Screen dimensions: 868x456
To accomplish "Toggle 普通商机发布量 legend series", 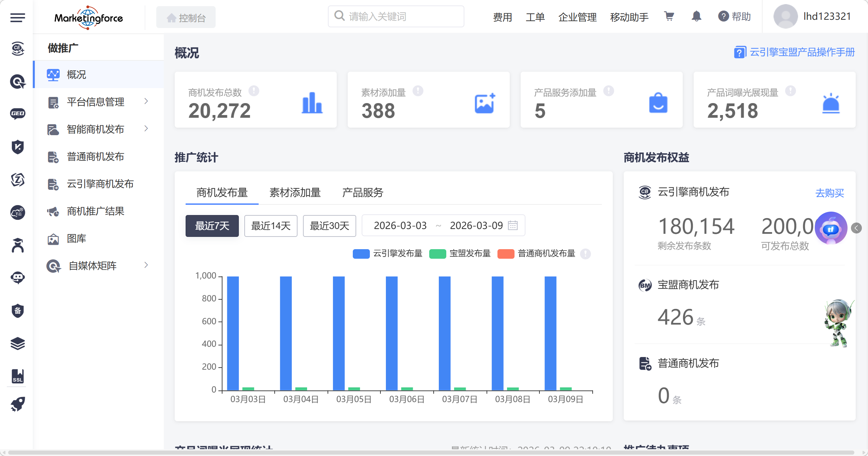I will pos(546,254).
